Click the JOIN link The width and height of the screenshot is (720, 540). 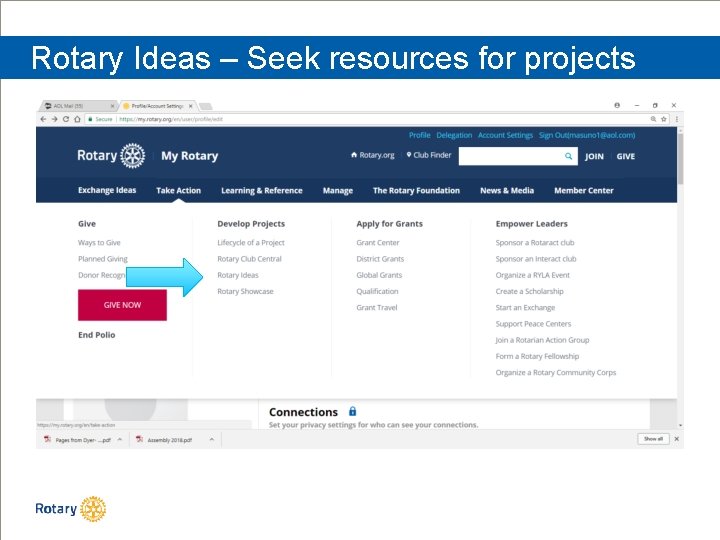tap(594, 157)
